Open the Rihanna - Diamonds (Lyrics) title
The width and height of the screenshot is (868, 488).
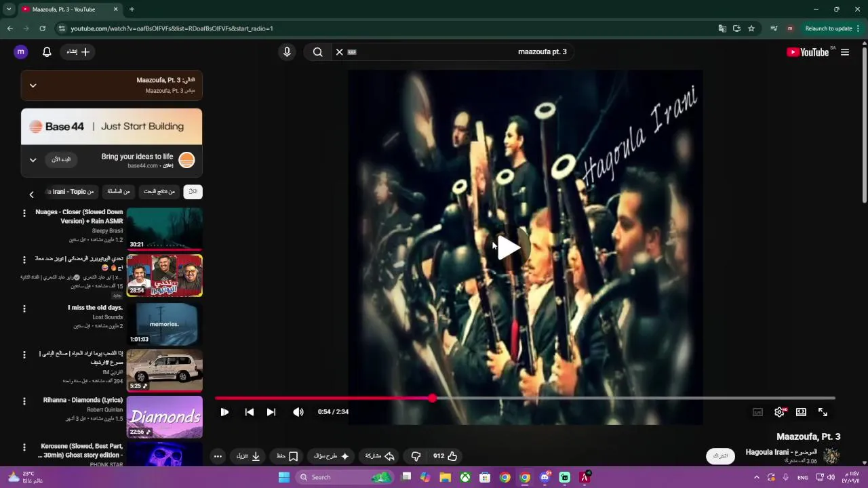coord(83,400)
